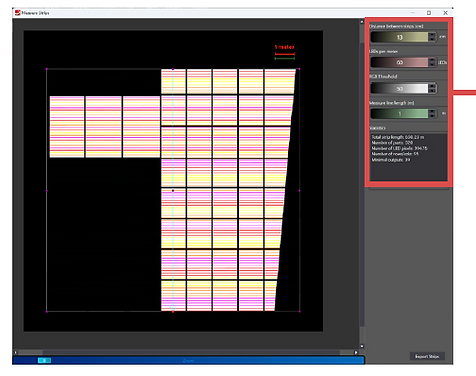The image size is (476, 376).
Task: Click the bottom-left magenta bounding box handle
Action: (46, 311)
